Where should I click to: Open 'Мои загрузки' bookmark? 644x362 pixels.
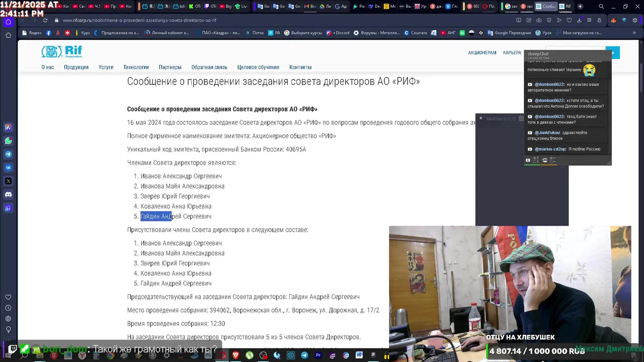point(578,33)
